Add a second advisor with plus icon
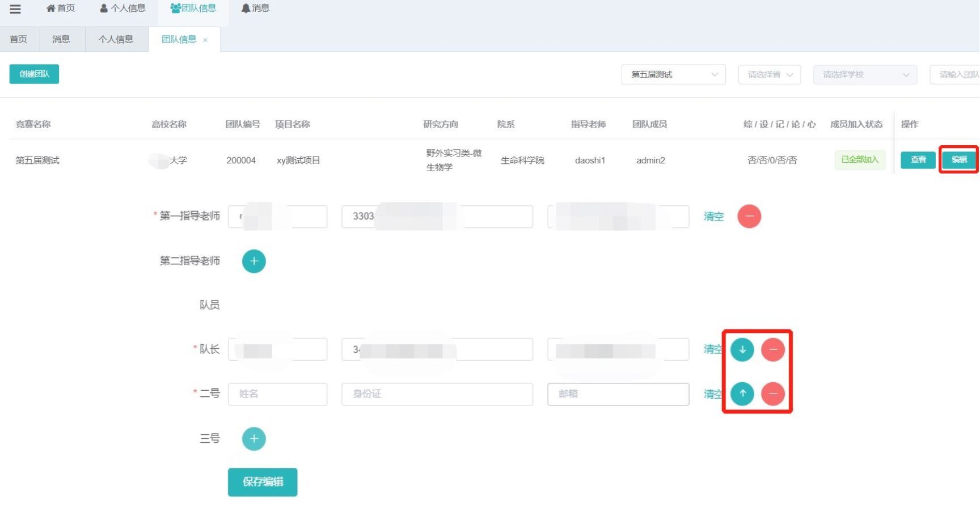Screen dimensions: 980x512 coord(254,261)
